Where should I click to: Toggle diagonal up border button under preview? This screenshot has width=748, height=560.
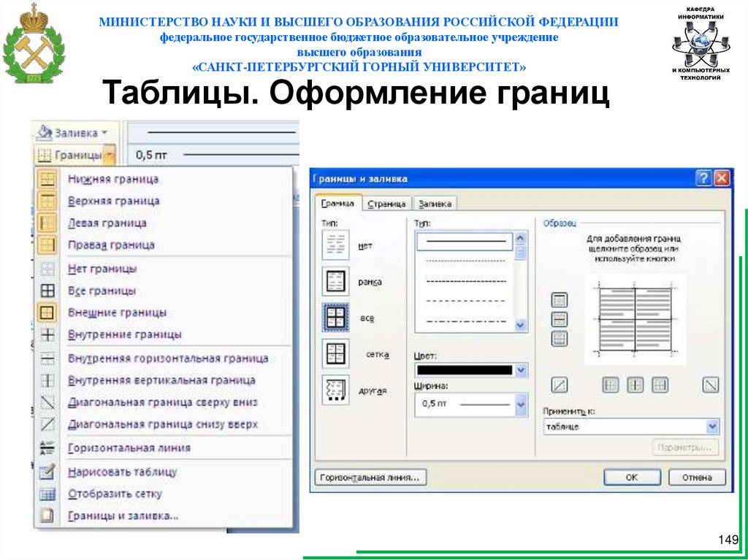(559, 385)
